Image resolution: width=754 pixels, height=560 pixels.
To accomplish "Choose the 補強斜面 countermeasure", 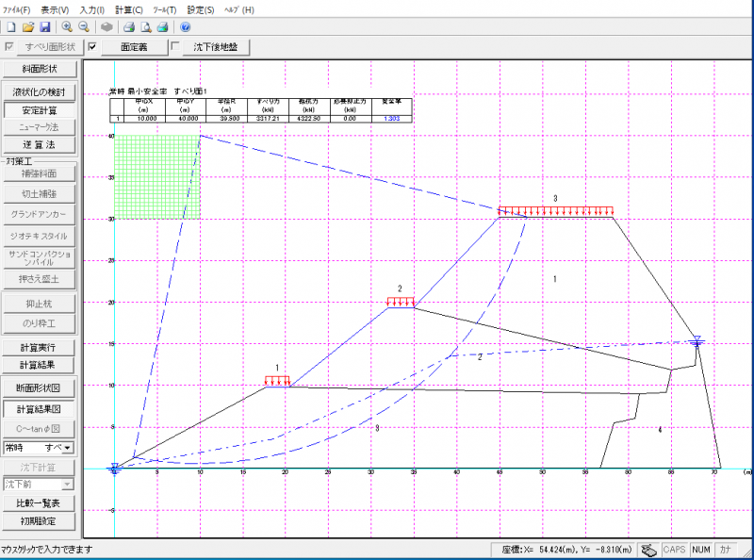I will (39, 173).
